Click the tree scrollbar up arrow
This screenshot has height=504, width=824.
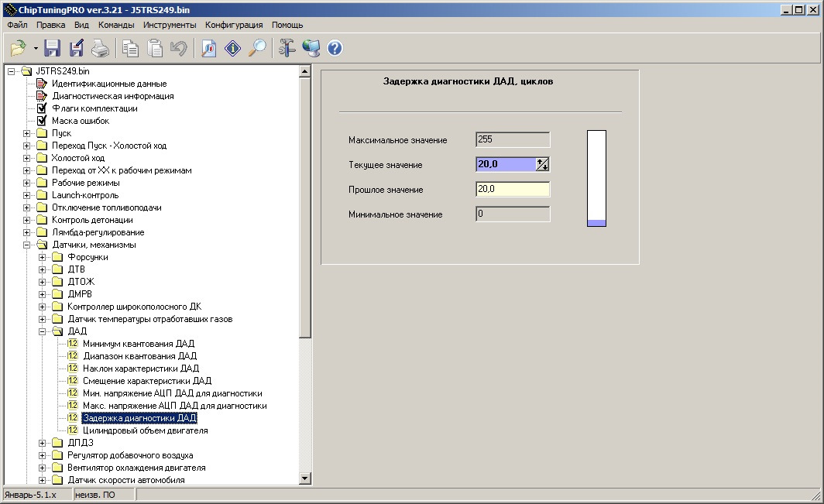pos(305,71)
